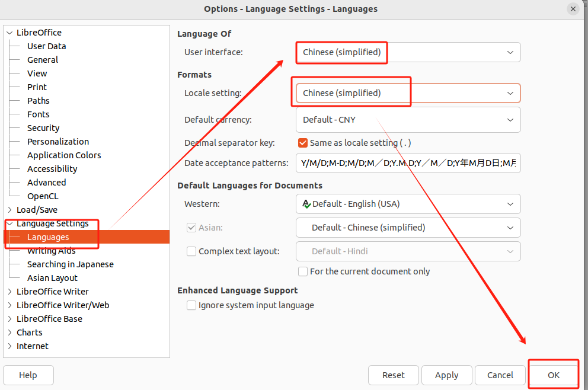This screenshot has height=390, width=588.
Task: Enable For the current document only
Action: coord(303,271)
